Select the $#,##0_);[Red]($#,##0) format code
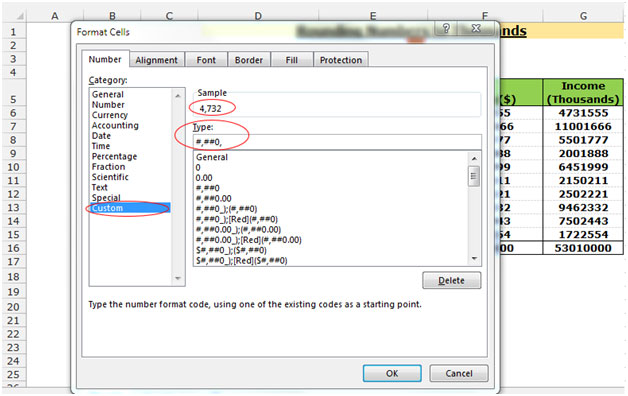This screenshot has width=628, height=396. (x=242, y=261)
